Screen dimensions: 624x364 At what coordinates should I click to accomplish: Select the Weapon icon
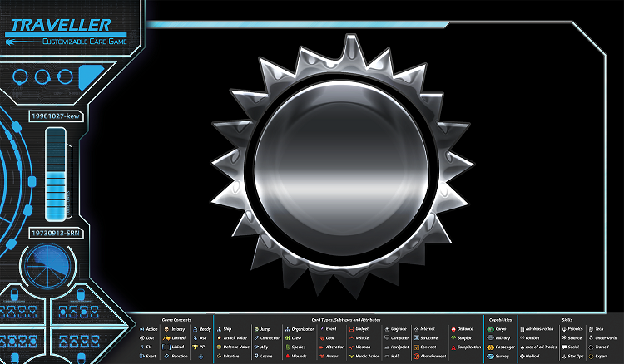[x=351, y=347]
